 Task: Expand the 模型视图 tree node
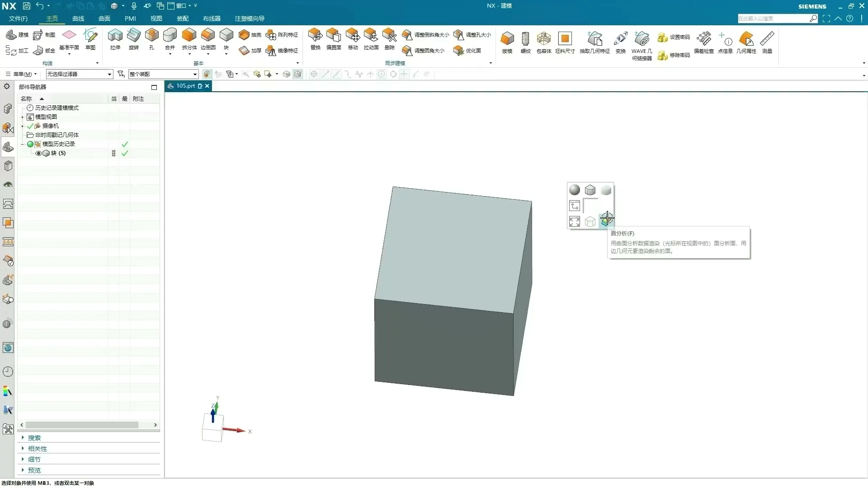[x=22, y=117]
